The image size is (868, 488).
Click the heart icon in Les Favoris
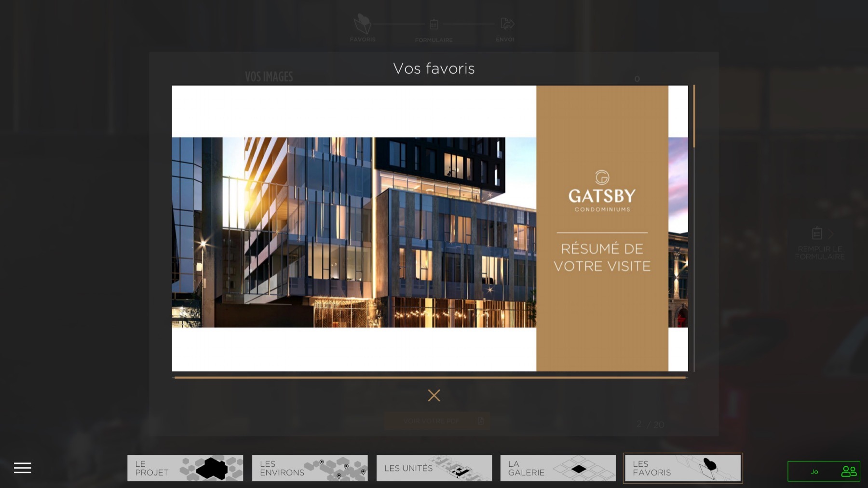709,465
